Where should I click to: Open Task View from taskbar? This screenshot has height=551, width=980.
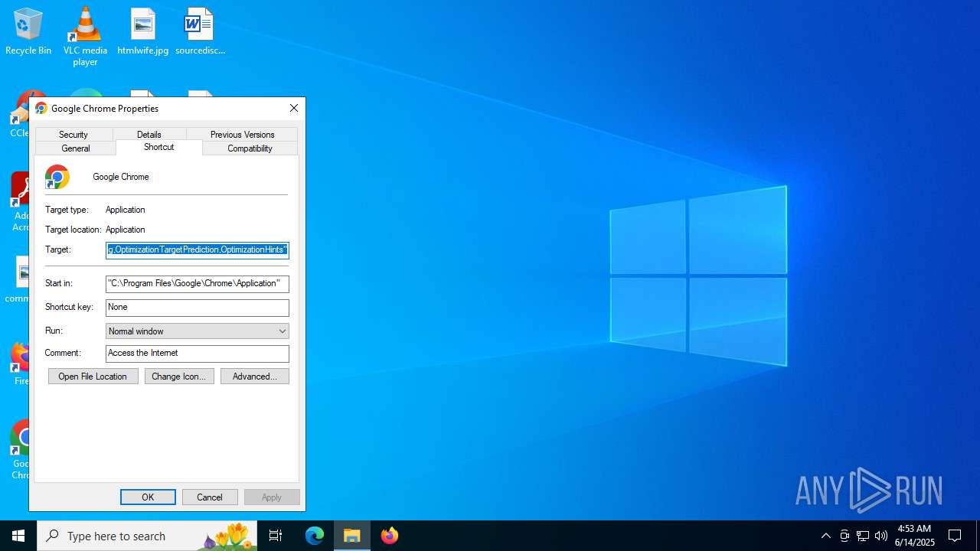(276, 536)
